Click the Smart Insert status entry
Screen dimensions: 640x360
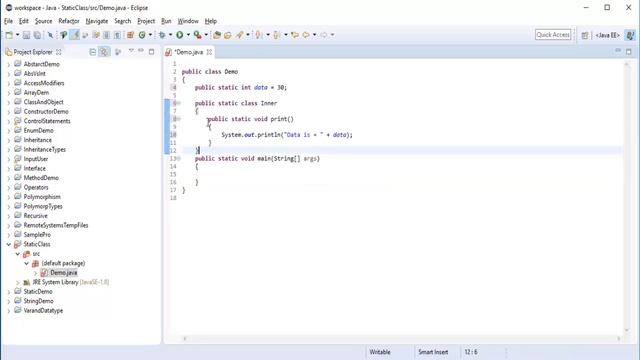pos(433,352)
